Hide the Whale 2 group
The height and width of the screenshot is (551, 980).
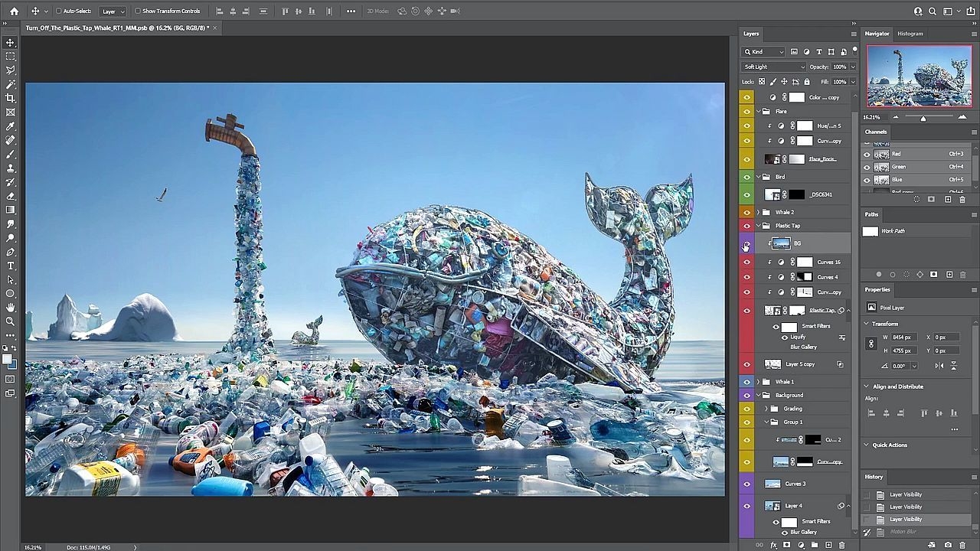point(746,212)
